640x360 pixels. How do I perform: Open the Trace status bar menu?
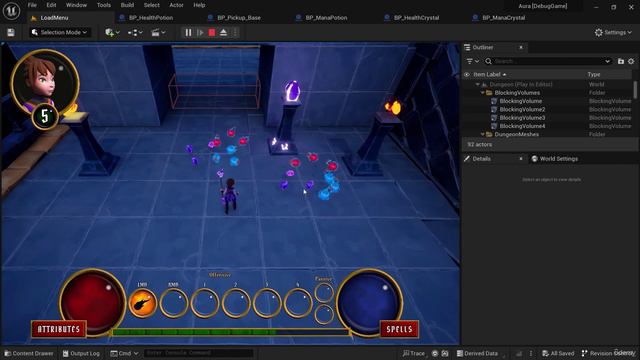[413, 353]
